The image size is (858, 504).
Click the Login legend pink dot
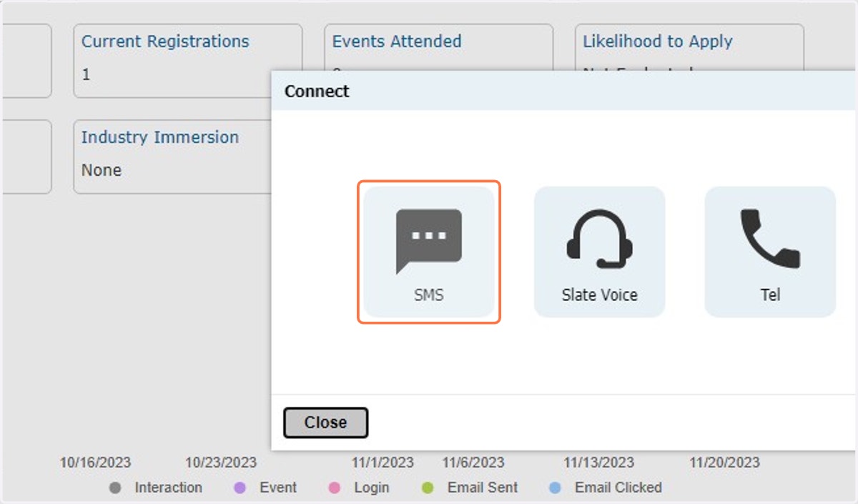pyautogui.click(x=334, y=488)
